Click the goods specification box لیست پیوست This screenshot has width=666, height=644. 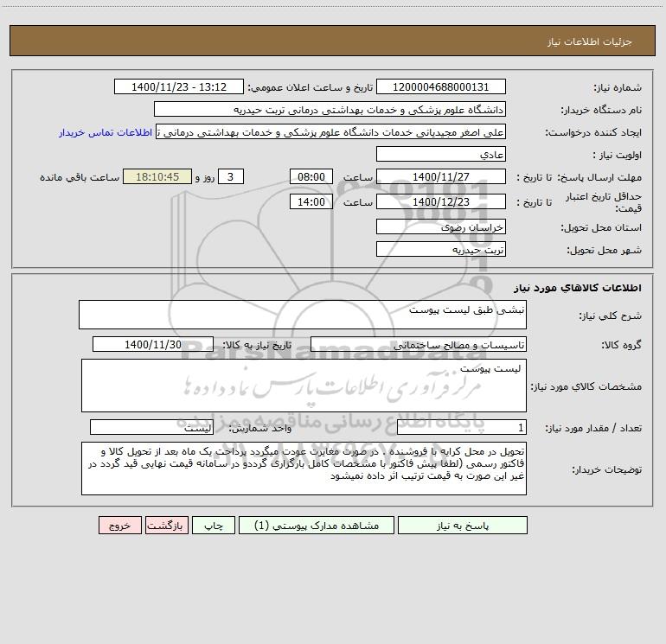coord(304,386)
